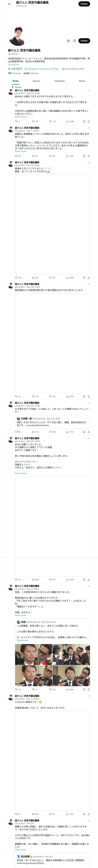
Task: Share the Dec 1, 2024 post
Action: (89, 156)
